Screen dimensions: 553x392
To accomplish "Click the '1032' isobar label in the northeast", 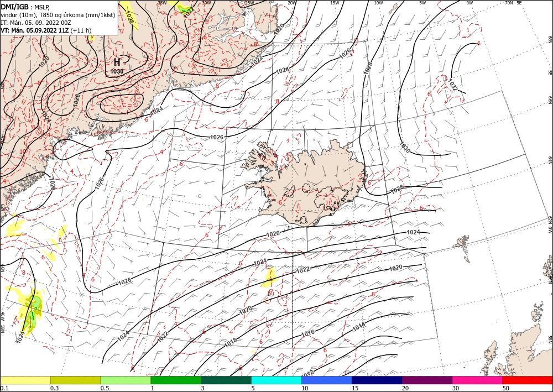I will (452, 85).
